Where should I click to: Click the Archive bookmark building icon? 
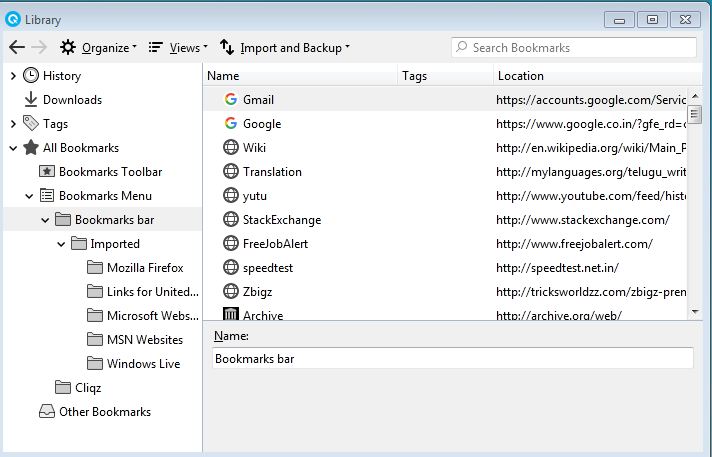[231, 313]
